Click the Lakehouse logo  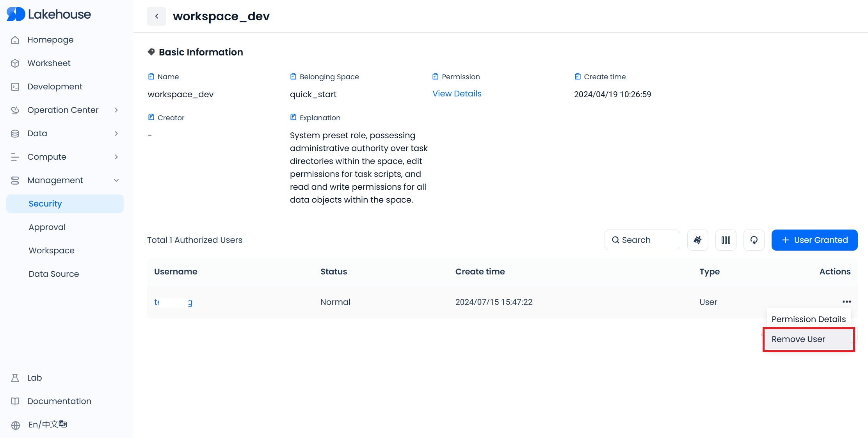click(x=49, y=14)
